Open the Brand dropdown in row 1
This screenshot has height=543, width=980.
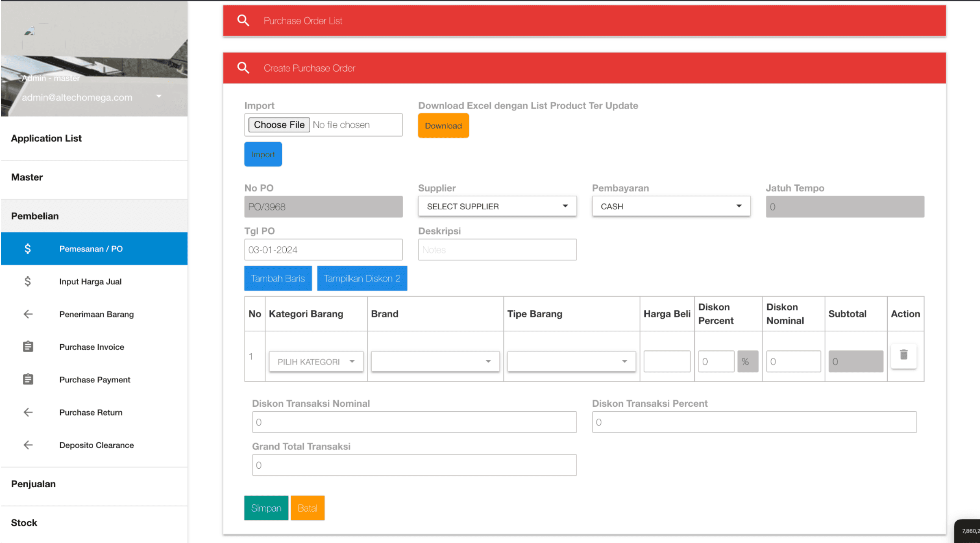[x=435, y=361]
